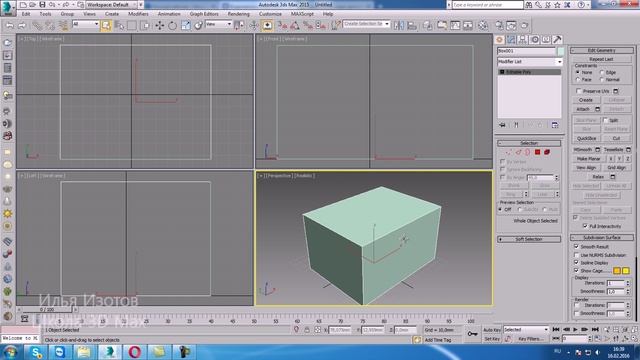This screenshot has width=640, height=360.
Task: Open the Modify command panel tab
Action: coord(511,40)
